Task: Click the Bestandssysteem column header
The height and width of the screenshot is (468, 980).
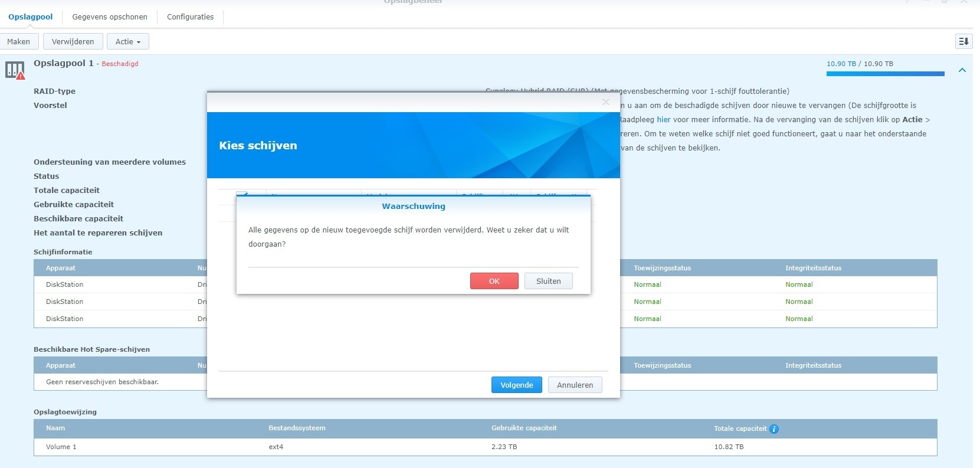Action: click(297, 428)
